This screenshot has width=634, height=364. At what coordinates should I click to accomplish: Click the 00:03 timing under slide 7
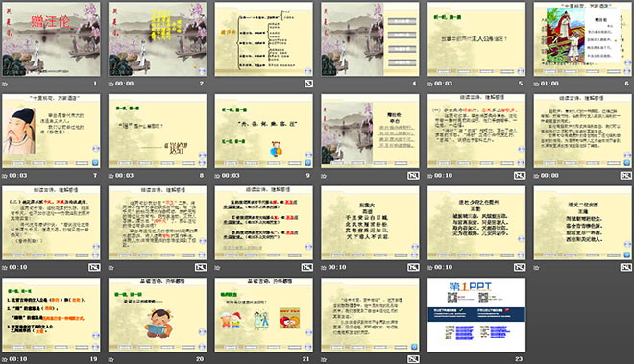coord(18,176)
